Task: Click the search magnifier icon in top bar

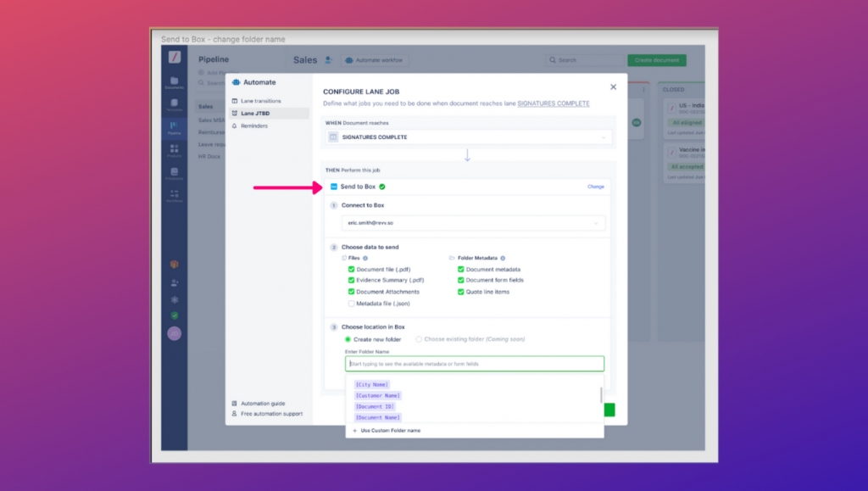Action: tap(553, 59)
